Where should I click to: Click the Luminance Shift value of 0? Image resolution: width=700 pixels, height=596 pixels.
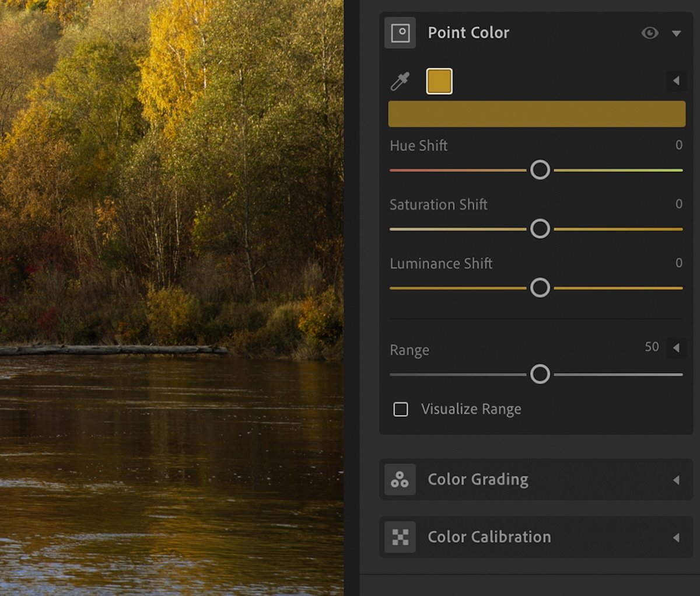678,263
